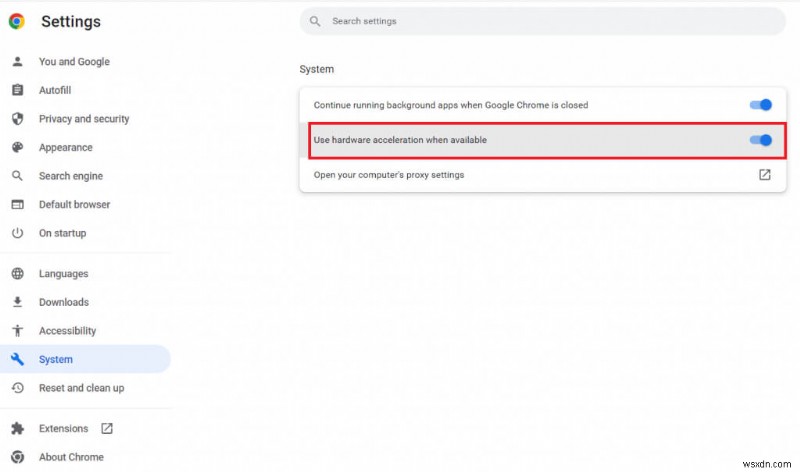Click the person icon for You and Google
The image size is (800, 472).
pyautogui.click(x=17, y=62)
